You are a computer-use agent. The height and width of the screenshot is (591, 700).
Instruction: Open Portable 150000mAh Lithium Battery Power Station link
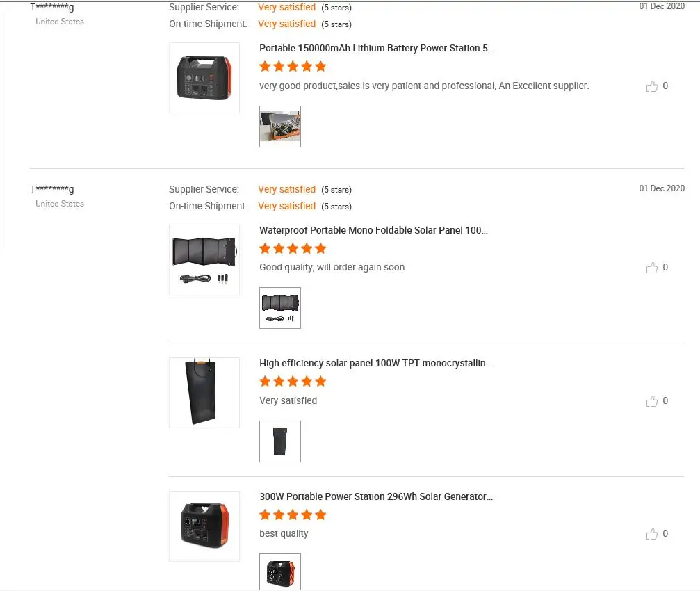[376, 48]
